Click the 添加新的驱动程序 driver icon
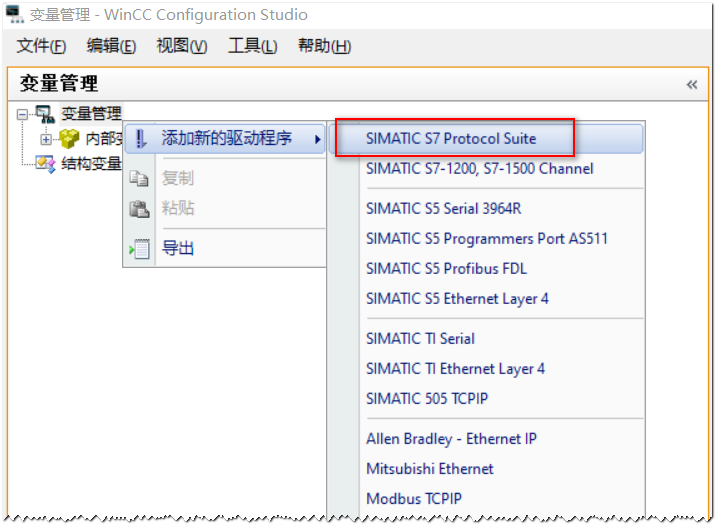 click(x=141, y=139)
